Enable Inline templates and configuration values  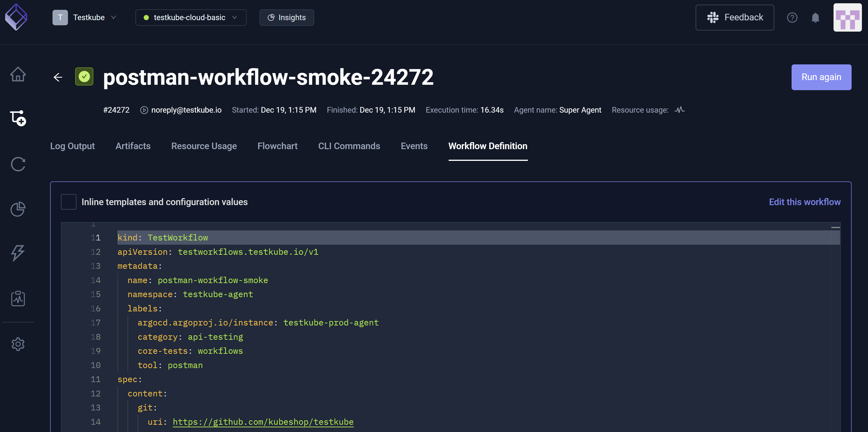point(68,202)
